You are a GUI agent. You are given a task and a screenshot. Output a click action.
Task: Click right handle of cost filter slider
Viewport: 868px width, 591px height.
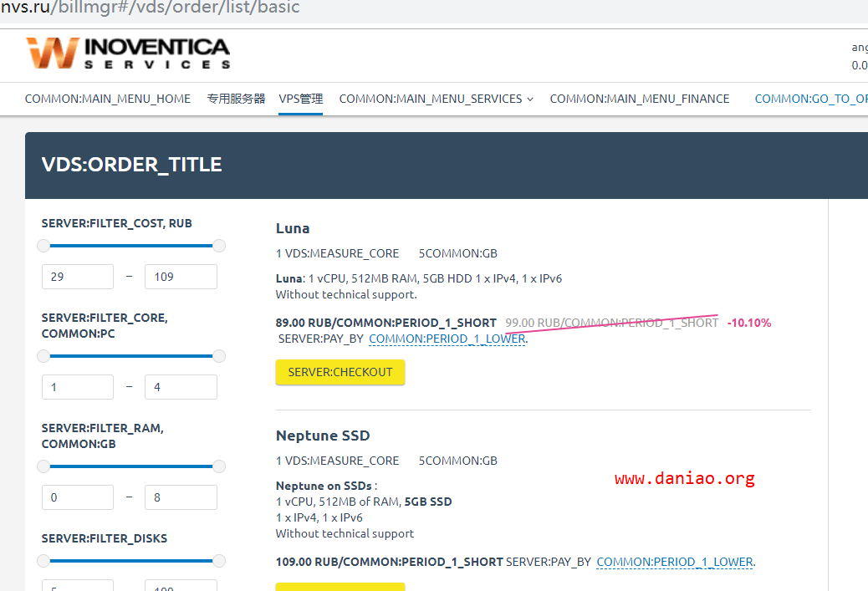(x=219, y=246)
